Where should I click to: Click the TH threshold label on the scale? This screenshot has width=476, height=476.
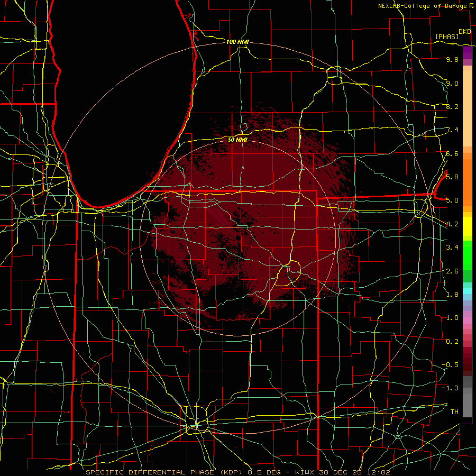[x=454, y=411]
